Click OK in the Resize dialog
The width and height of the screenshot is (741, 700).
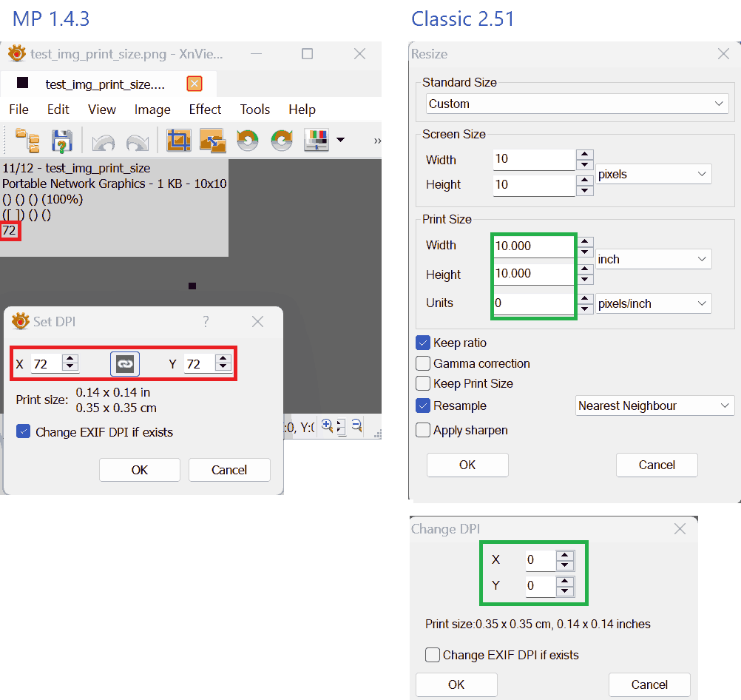pos(467,465)
